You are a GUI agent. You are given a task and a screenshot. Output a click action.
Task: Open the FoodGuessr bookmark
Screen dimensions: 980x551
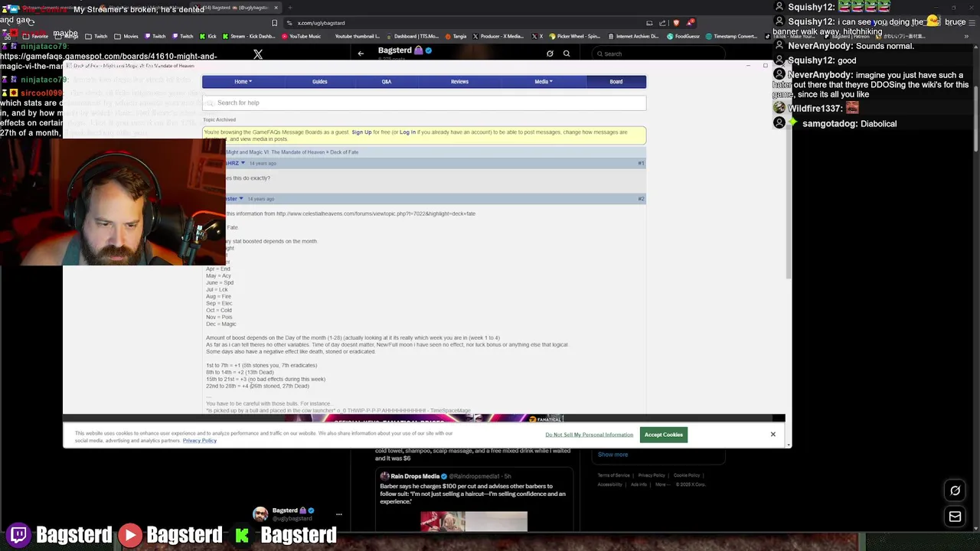tap(684, 36)
